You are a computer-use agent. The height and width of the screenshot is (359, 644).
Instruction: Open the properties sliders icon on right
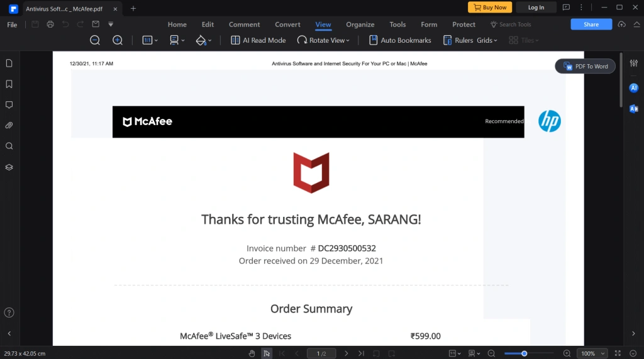tap(634, 64)
